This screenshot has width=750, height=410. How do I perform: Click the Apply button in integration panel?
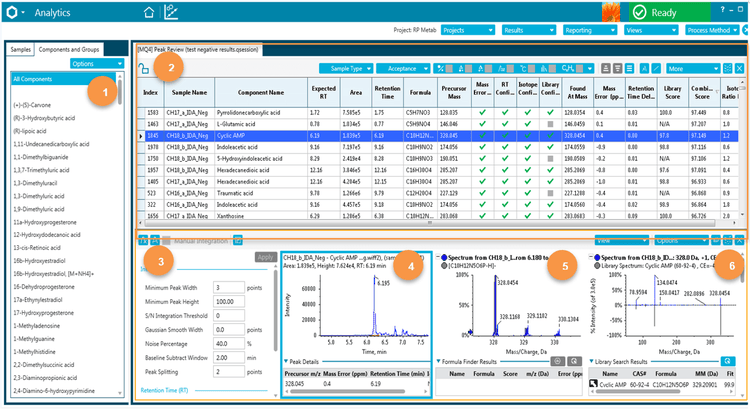265,257
